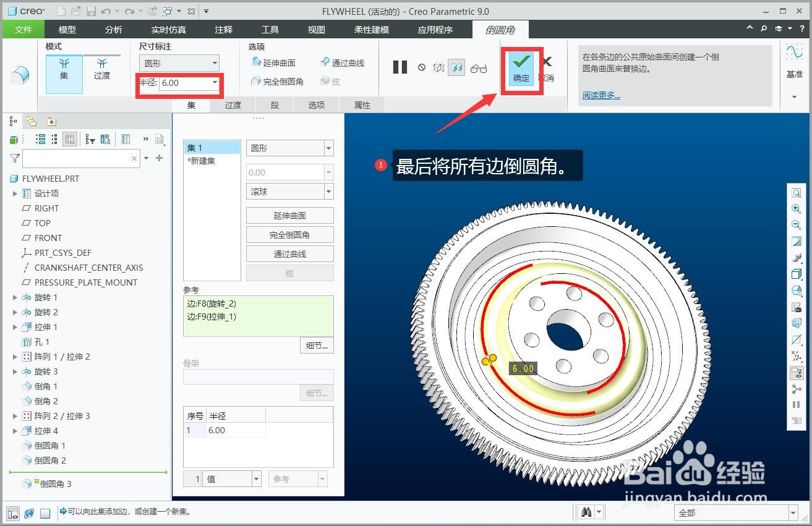Click the tree filter funnel icon
The height and width of the screenshot is (526, 812).
[x=15, y=158]
